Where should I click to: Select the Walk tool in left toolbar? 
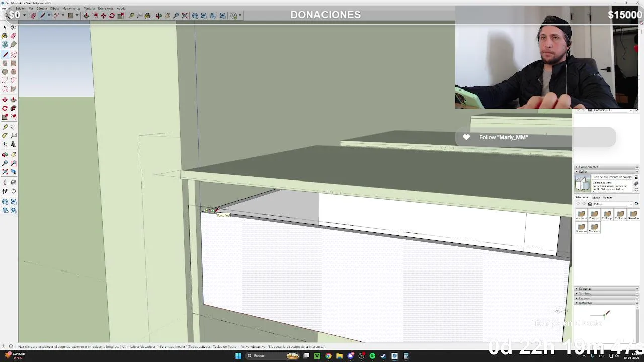(x=5, y=191)
